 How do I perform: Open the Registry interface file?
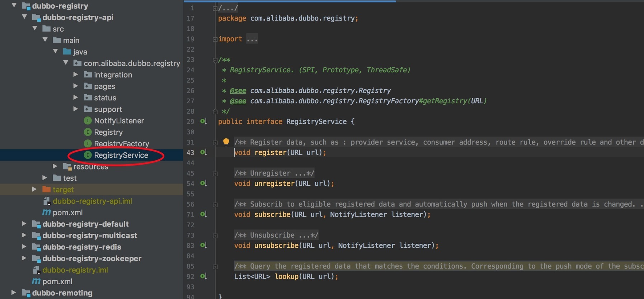[108, 132]
